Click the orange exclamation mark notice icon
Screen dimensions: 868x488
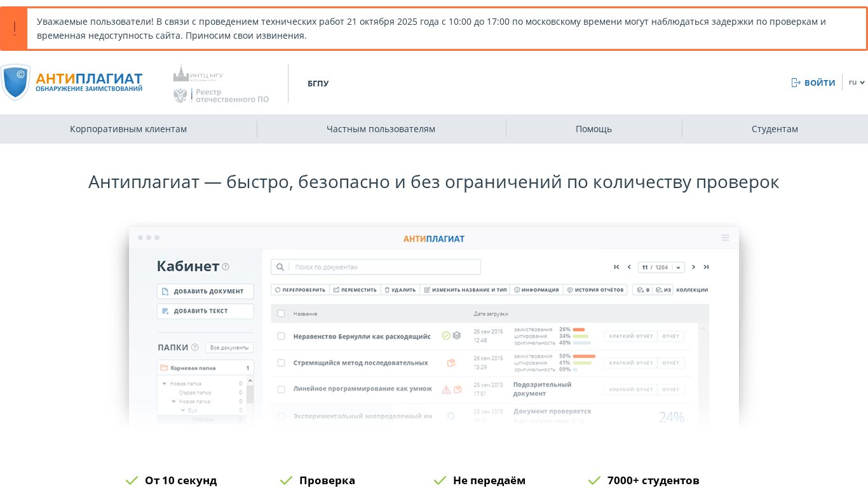coord(14,29)
